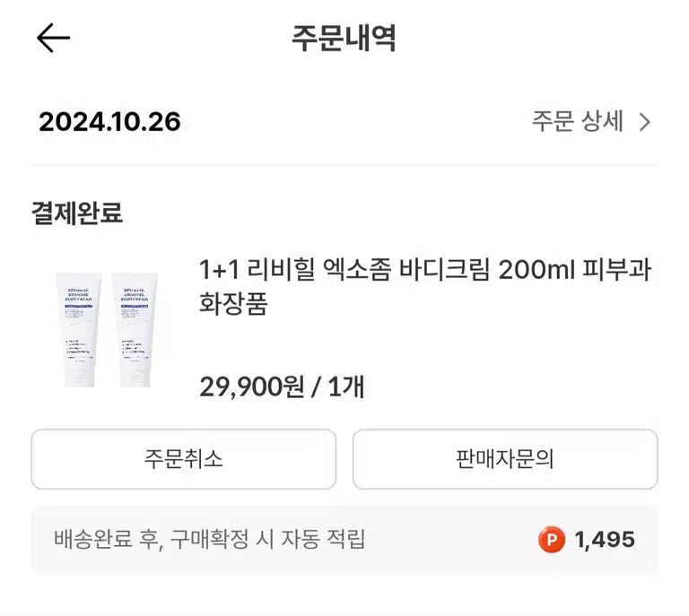Tap the orange P point icon

coord(551,539)
